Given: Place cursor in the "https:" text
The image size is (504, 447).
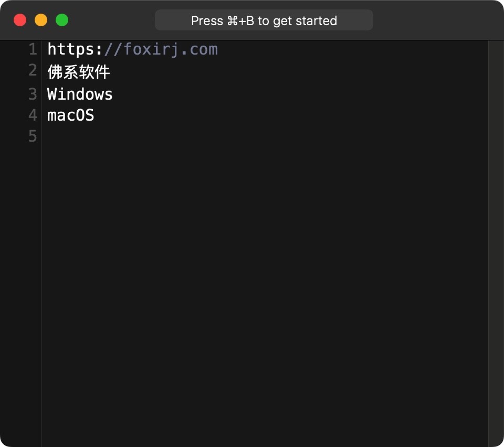Looking at the screenshot, I should [x=75, y=50].
